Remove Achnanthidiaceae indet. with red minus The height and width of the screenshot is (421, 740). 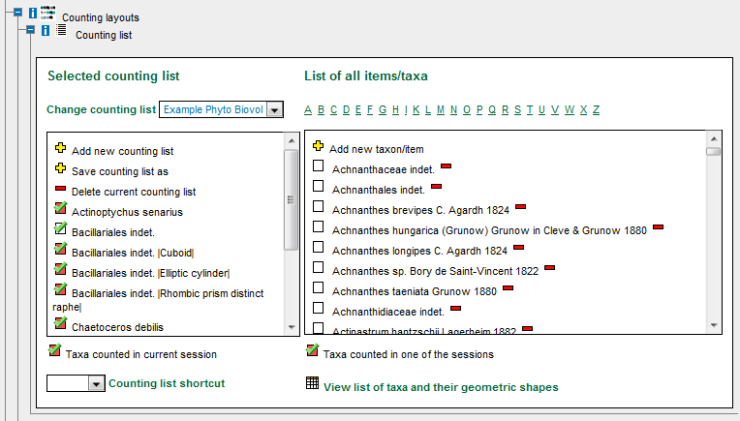(x=455, y=308)
